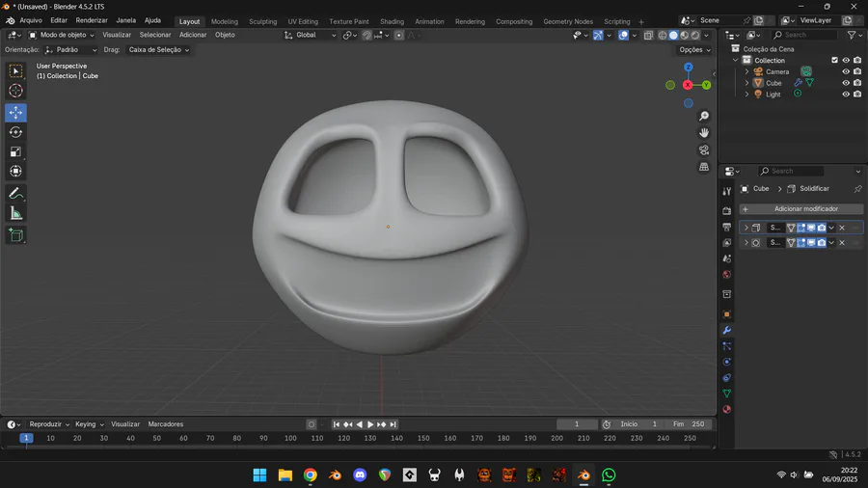
Task: Open the Output properties tab
Action: [x=727, y=227]
